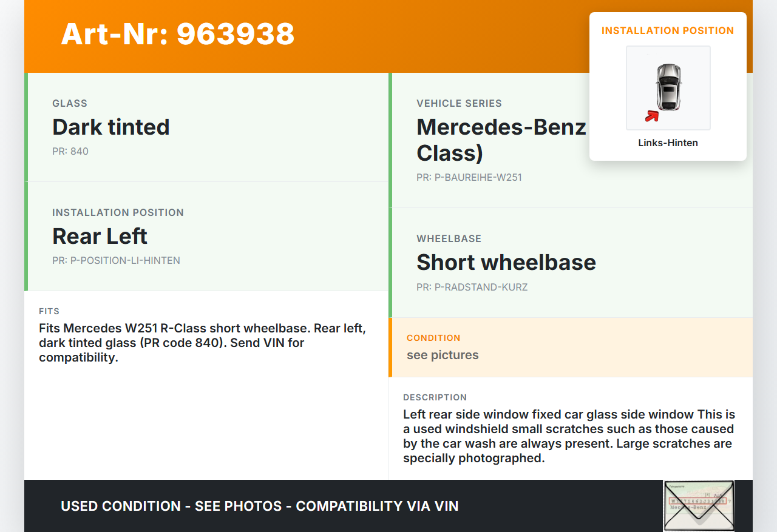Click the orange INSTALLATION POSITION card title
777x532 pixels.
point(668,30)
